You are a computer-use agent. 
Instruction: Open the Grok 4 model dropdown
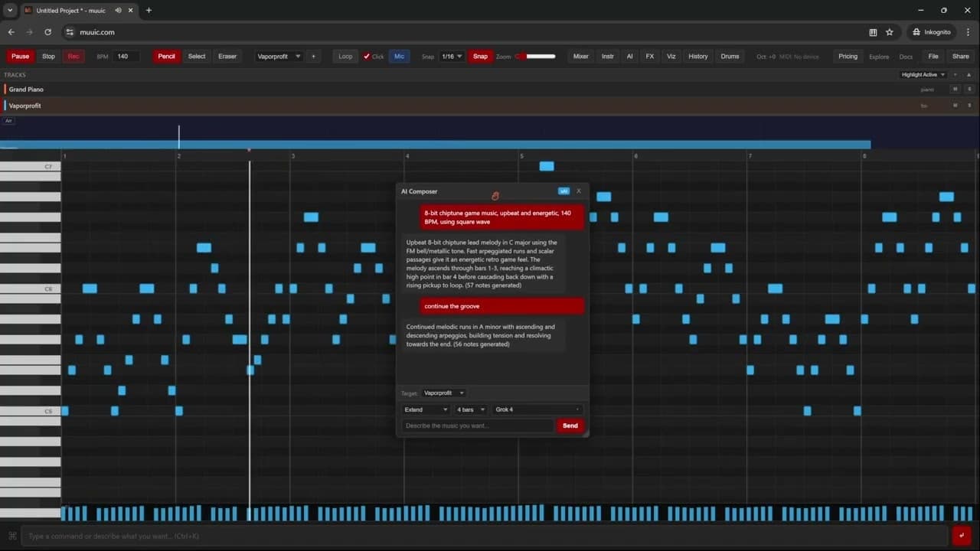tap(537, 409)
